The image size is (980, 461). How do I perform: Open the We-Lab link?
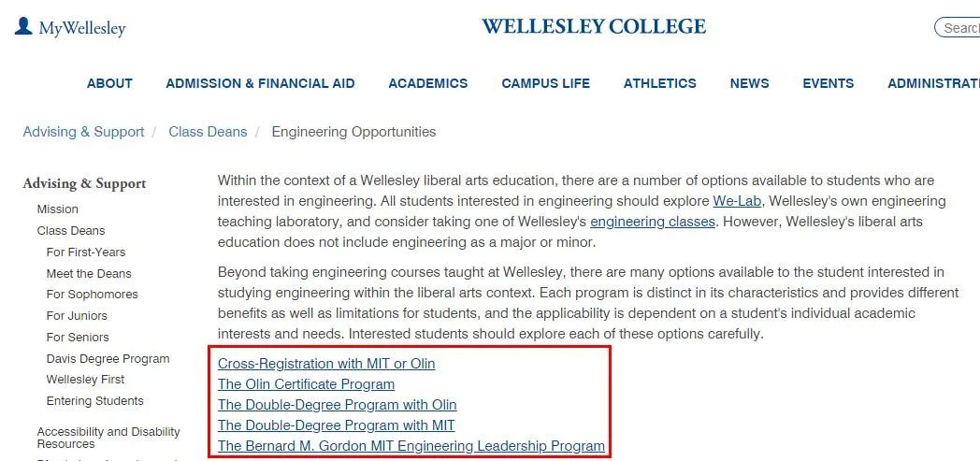(735, 201)
